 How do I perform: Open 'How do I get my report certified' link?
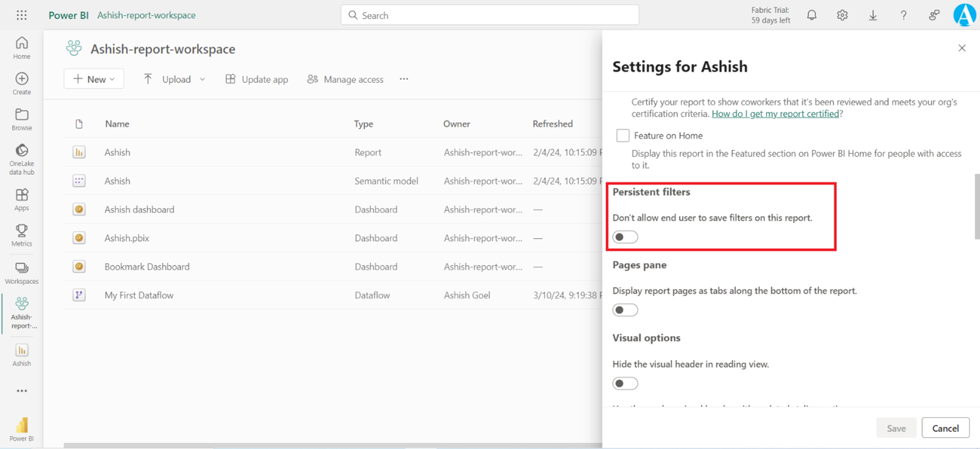[x=775, y=114]
